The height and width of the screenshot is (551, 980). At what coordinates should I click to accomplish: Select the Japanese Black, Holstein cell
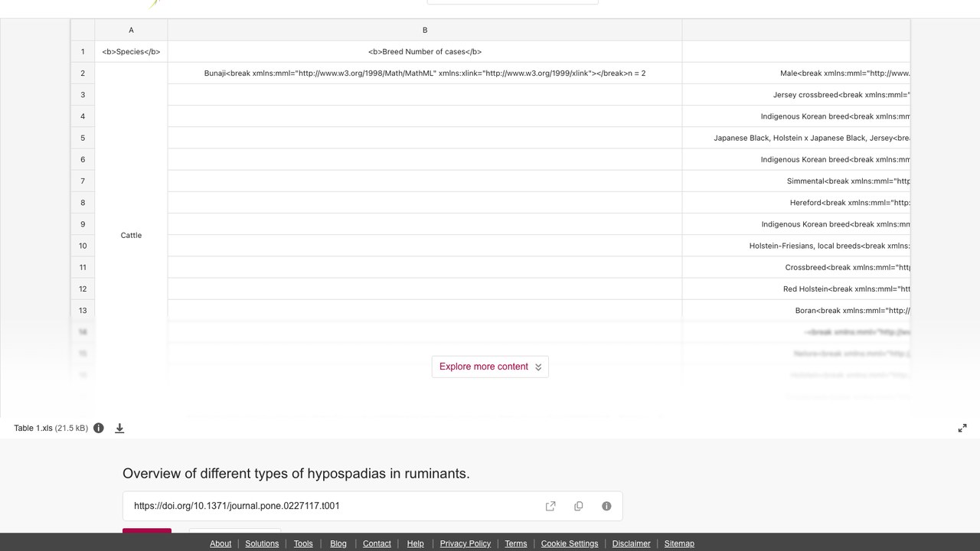pos(796,138)
